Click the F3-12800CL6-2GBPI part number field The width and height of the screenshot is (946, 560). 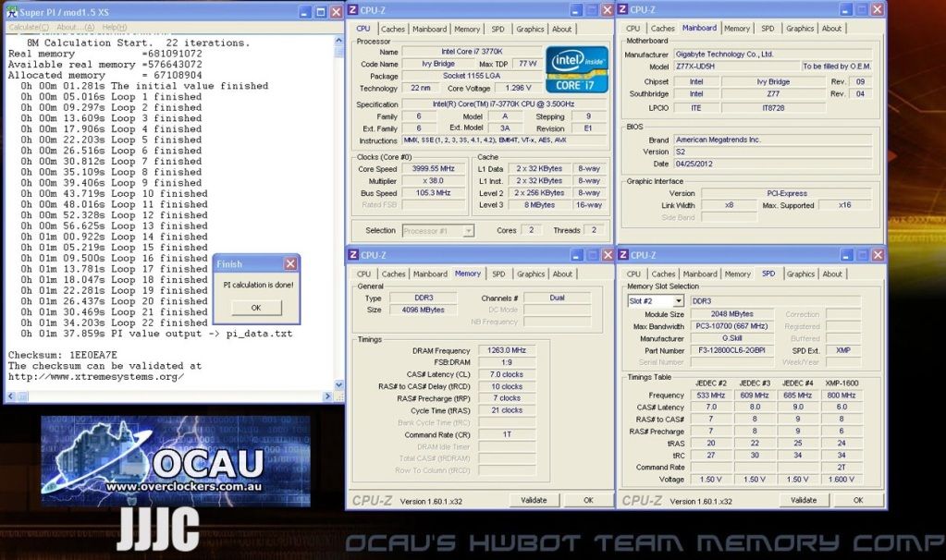coord(731,350)
